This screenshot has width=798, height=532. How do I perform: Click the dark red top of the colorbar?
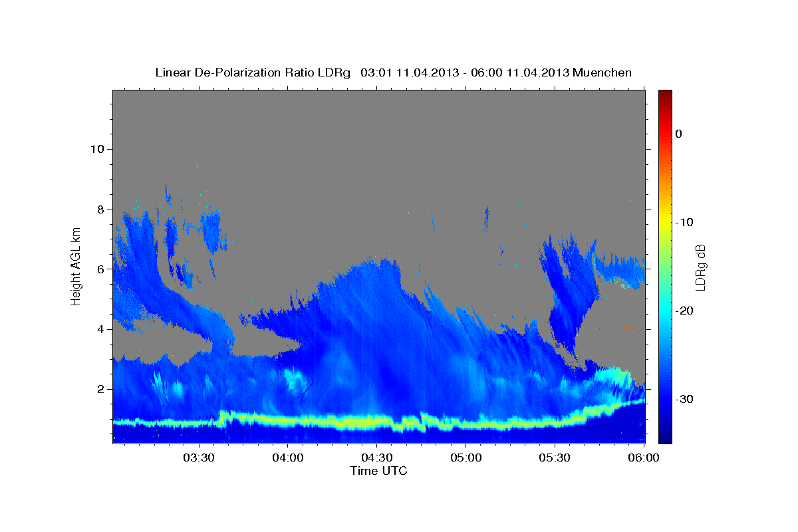click(665, 95)
